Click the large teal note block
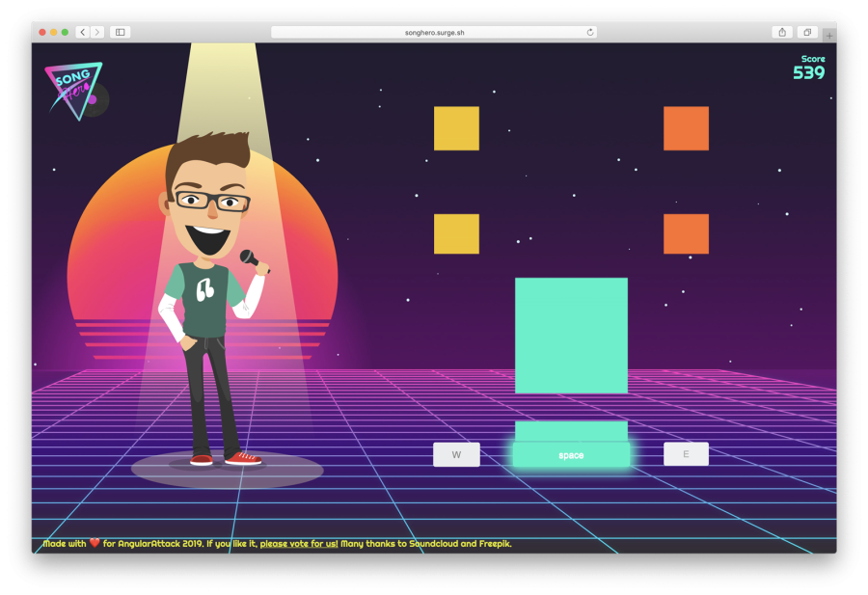868x595 pixels. coord(571,336)
